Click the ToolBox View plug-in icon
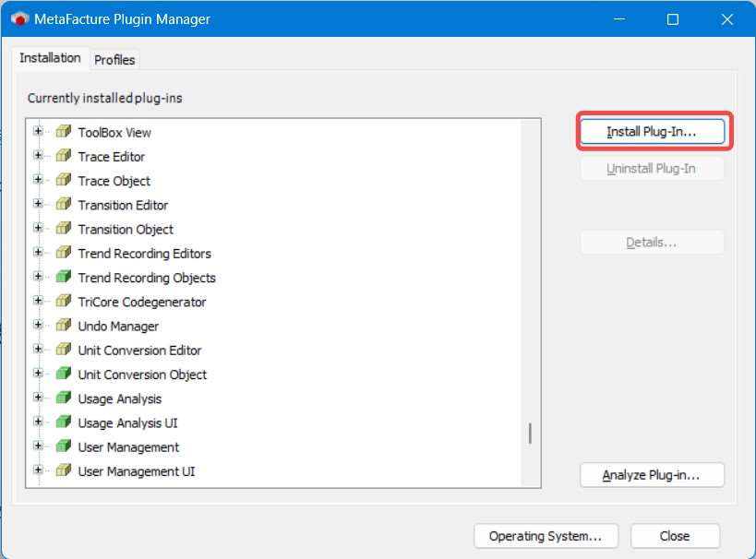 tap(64, 131)
